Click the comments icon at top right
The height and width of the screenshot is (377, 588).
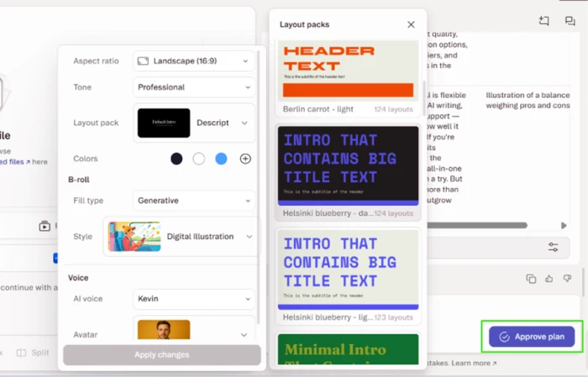coord(570,21)
